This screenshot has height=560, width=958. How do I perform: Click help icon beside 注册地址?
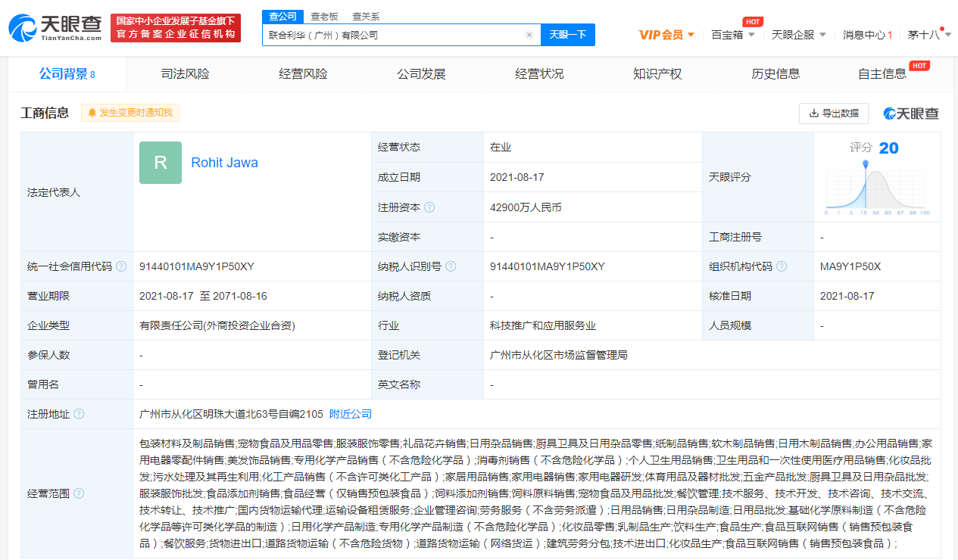(79, 414)
